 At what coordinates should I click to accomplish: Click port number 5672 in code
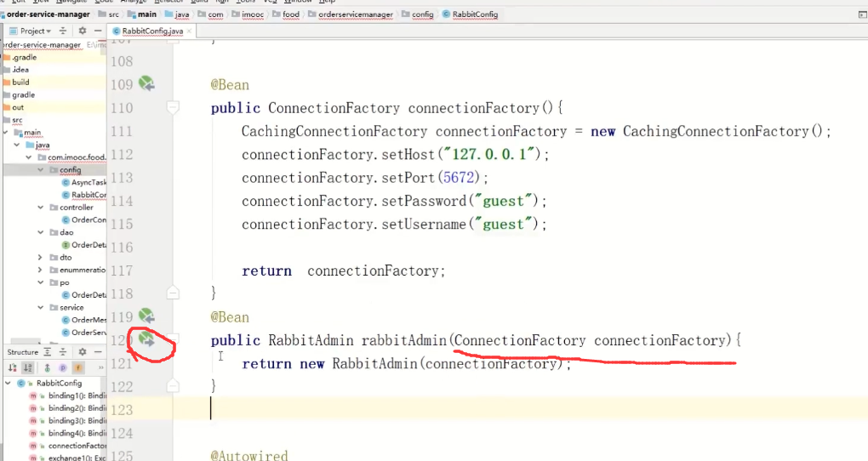[x=459, y=177]
